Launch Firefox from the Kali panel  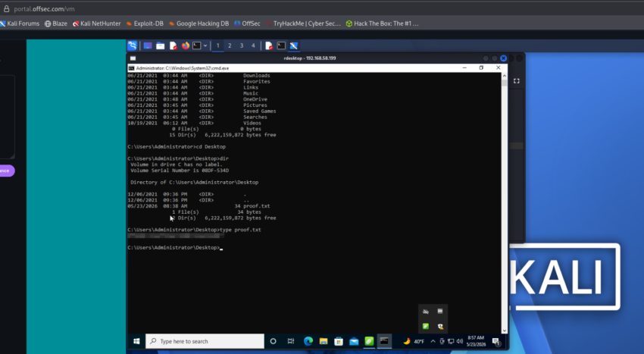185,45
